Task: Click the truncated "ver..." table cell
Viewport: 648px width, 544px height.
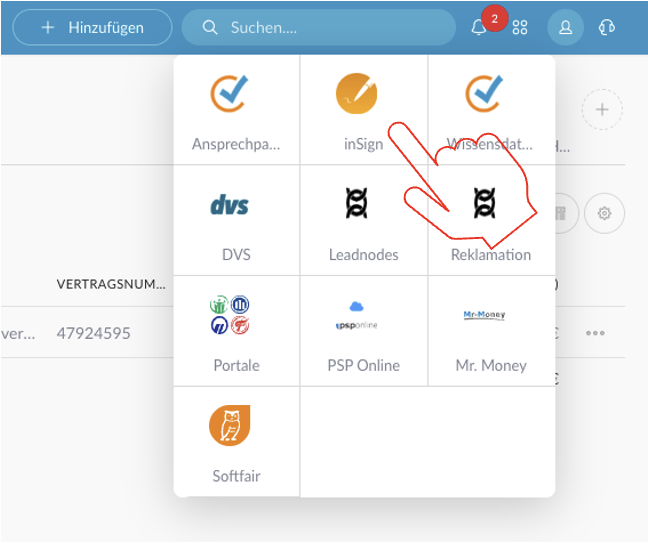Action: tap(18, 334)
